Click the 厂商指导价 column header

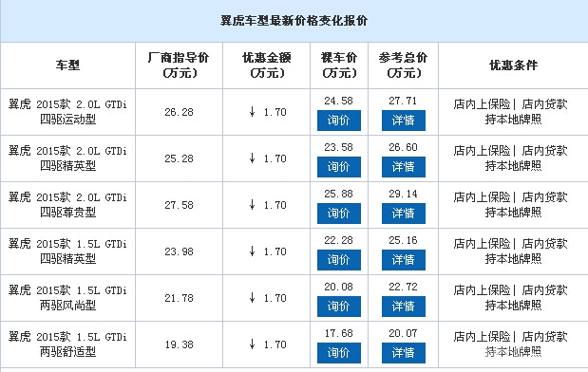pos(179,65)
